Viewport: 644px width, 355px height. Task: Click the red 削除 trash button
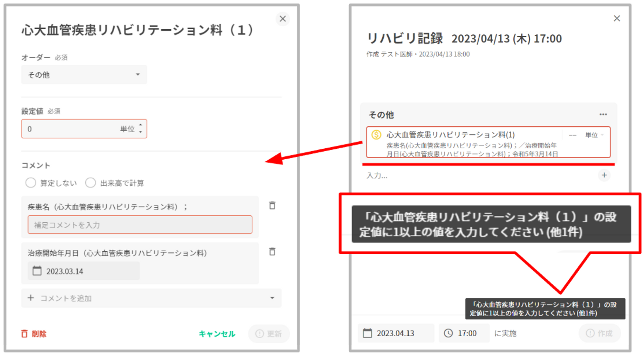coord(34,334)
